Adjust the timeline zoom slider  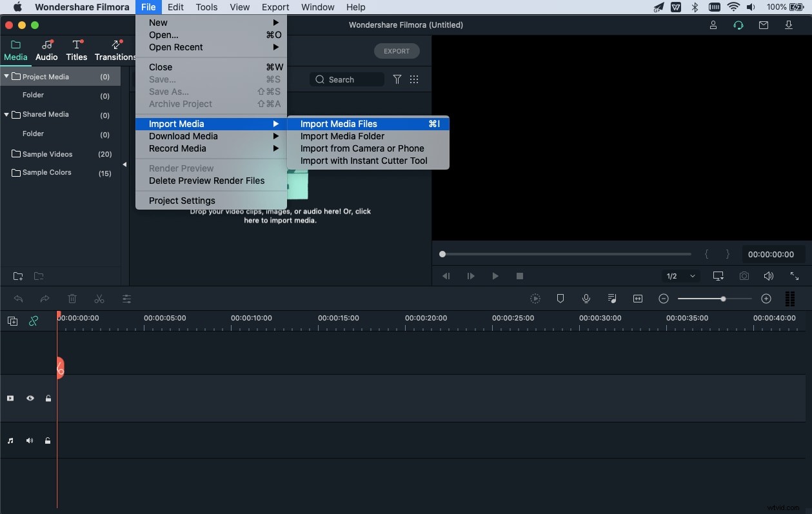pyautogui.click(x=723, y=299)
